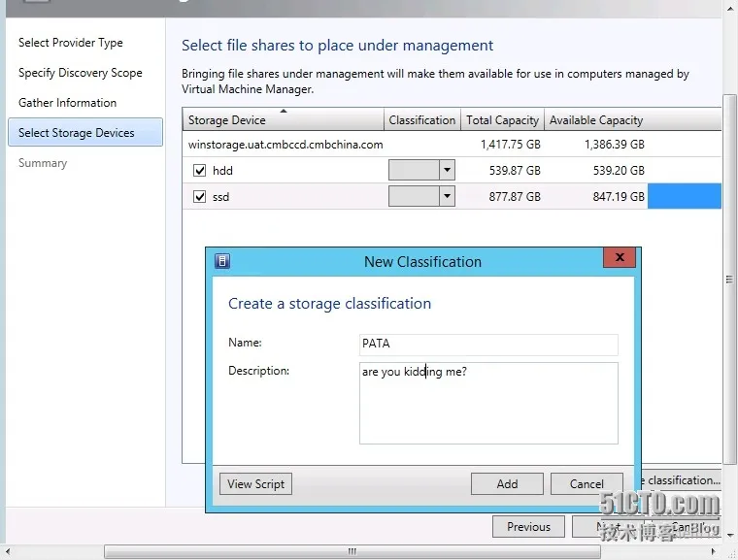Click the View Script button
This screenshot has height=560, width=738.
255,483
